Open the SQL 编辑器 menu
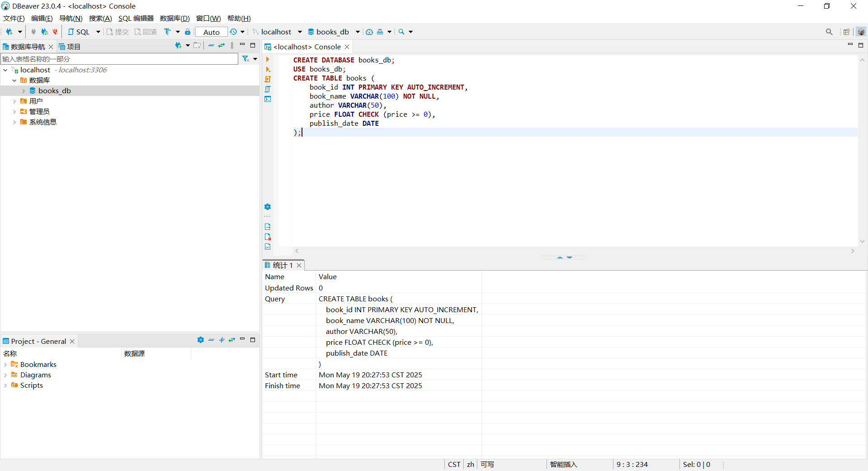868x471 pixels. pyautogui.click(x=136, y=19)
